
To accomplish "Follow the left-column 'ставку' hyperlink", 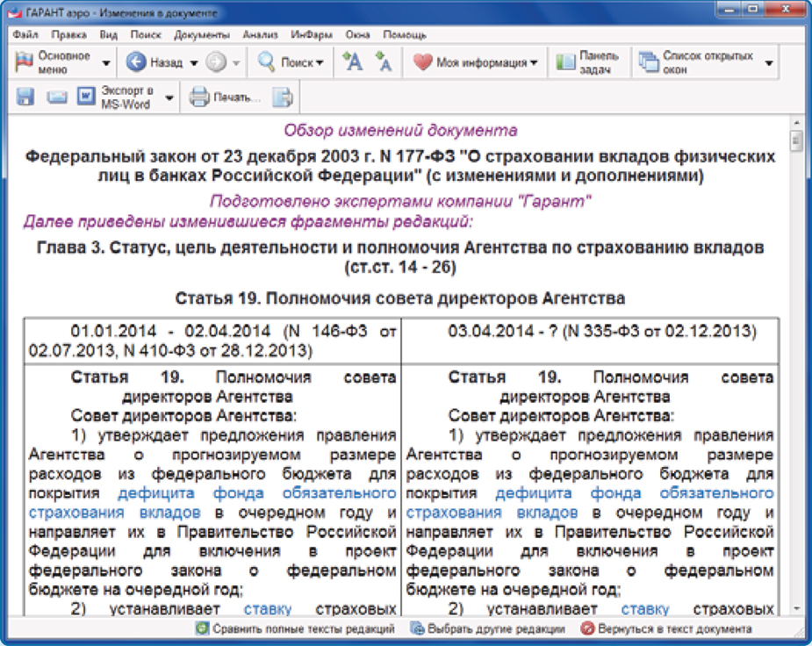I will 262,608.
